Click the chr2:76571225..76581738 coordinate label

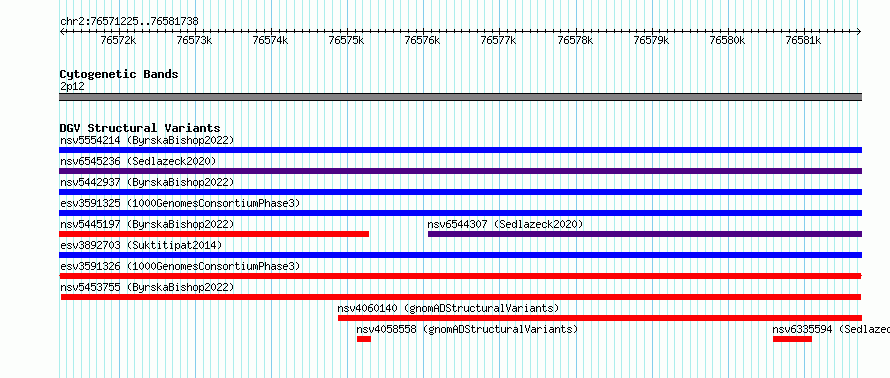[129, 22]
